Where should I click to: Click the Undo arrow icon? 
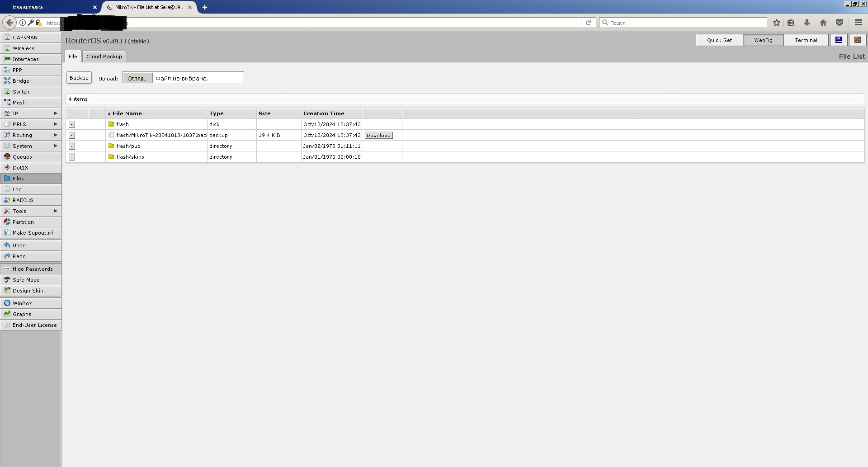(x=7, y=245)
